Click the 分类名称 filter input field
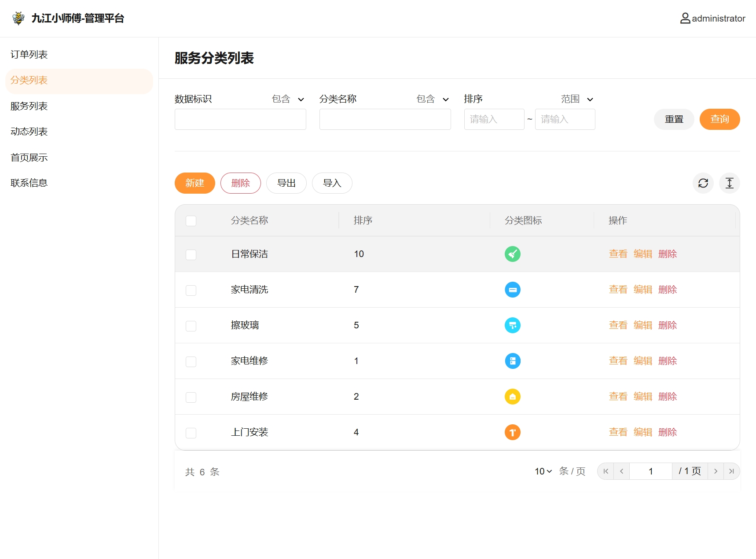Screen dimensions: 756x559 (x=385, y=119)
